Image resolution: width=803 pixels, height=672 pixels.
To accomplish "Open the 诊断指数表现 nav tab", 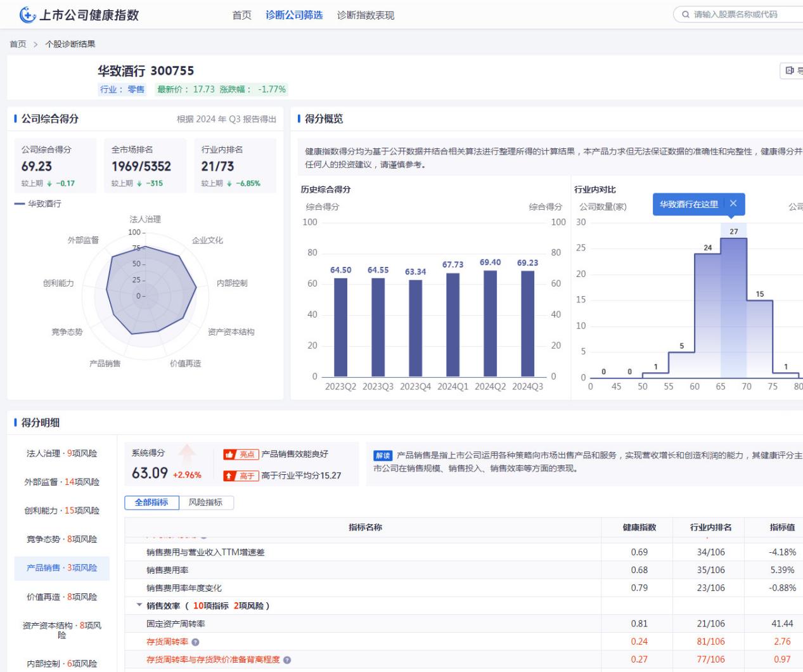I will (x=365, y=15).
